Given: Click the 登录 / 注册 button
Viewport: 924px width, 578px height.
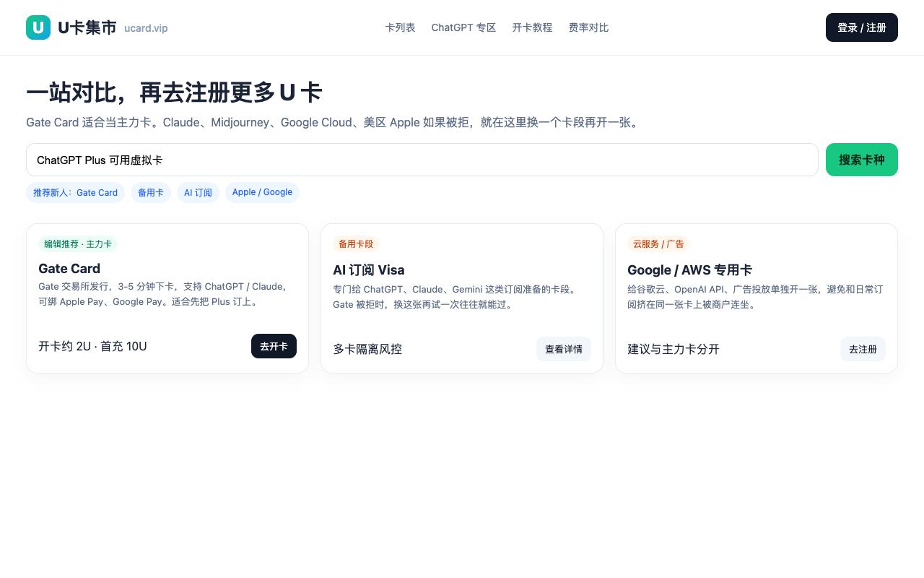Looking at the screenshot, I should click(862, 27).
